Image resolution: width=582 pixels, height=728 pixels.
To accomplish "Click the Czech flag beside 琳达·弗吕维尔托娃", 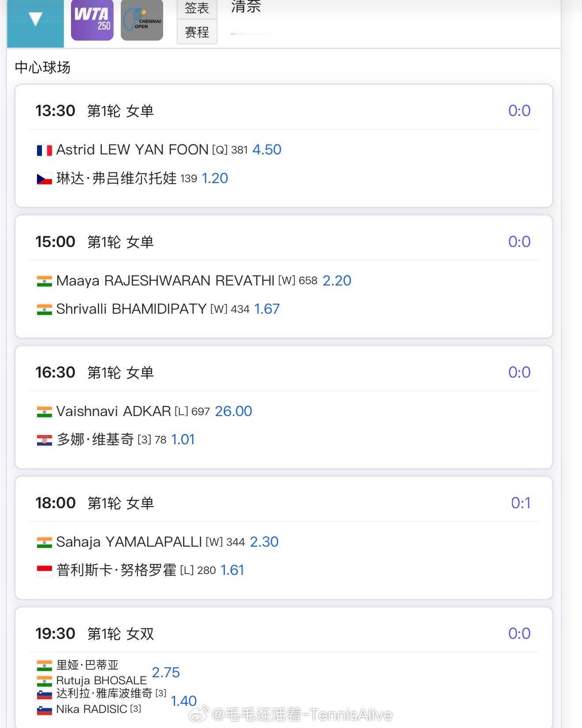I will [x=44, y=179].
